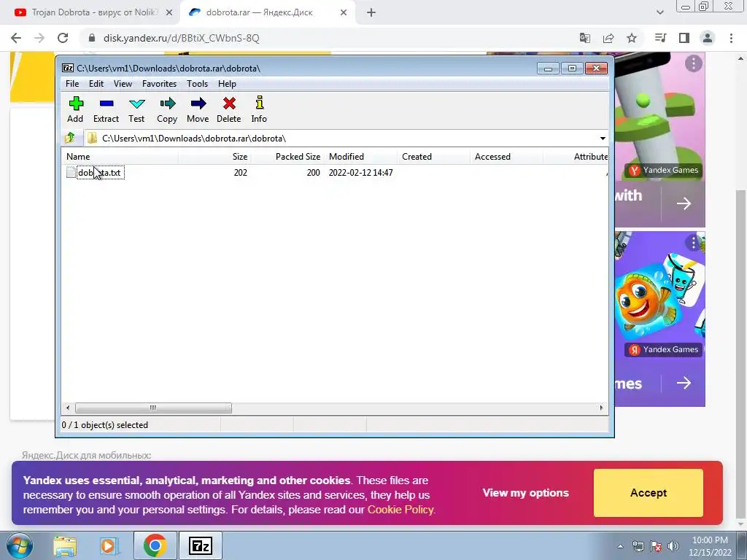The image size is (747, 560).
Task: Switch to 7-Zip in the taskbar
Action: click(200, 545)
